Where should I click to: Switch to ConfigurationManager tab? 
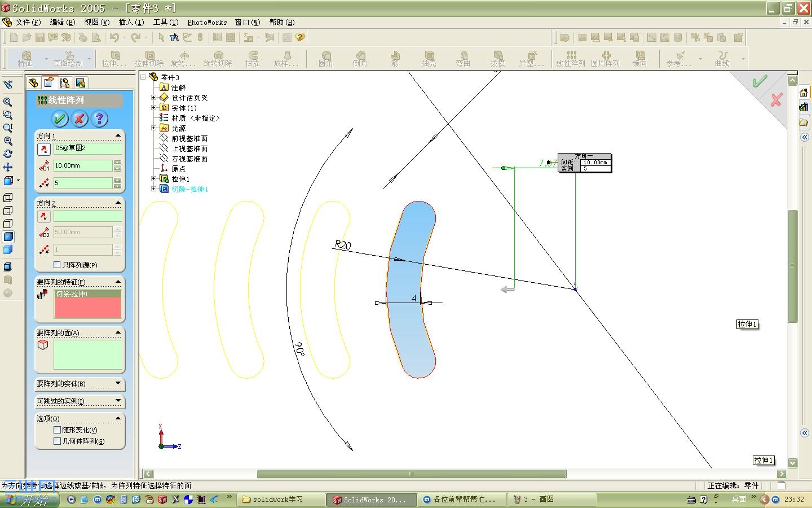pyautogui.click(x=65, y=83)
